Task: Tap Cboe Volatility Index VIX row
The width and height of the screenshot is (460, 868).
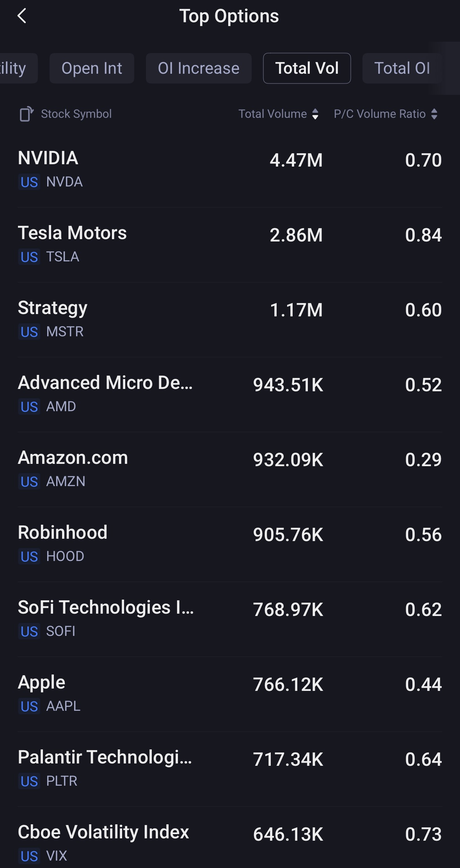Action: (229, 843)
